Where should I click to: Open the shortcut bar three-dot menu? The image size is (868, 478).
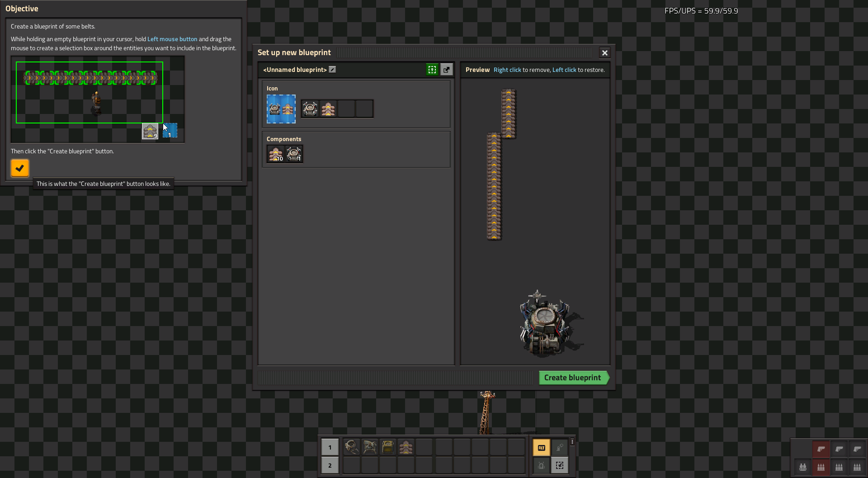click(572, 442)
